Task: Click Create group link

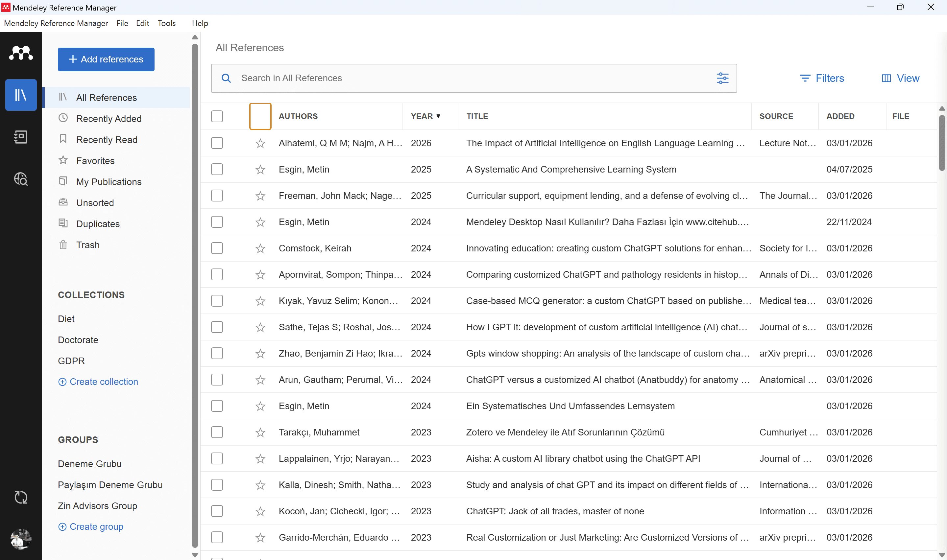Action: 90,526
